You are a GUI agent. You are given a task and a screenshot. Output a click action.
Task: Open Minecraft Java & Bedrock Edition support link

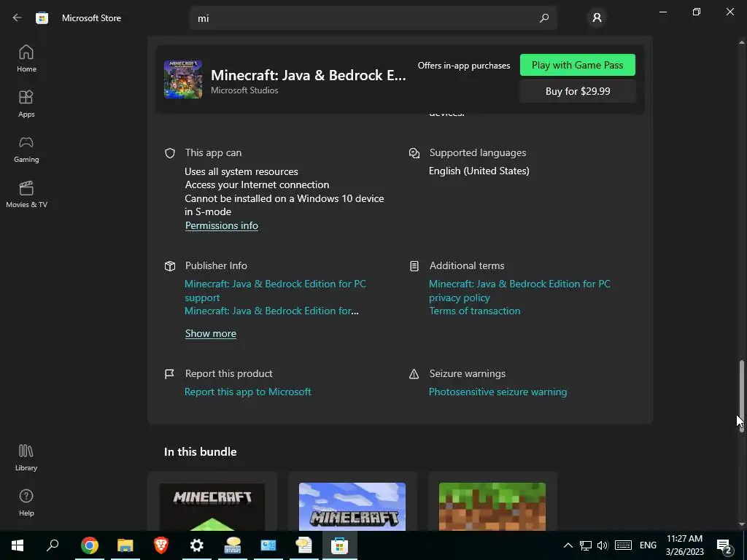275,290
